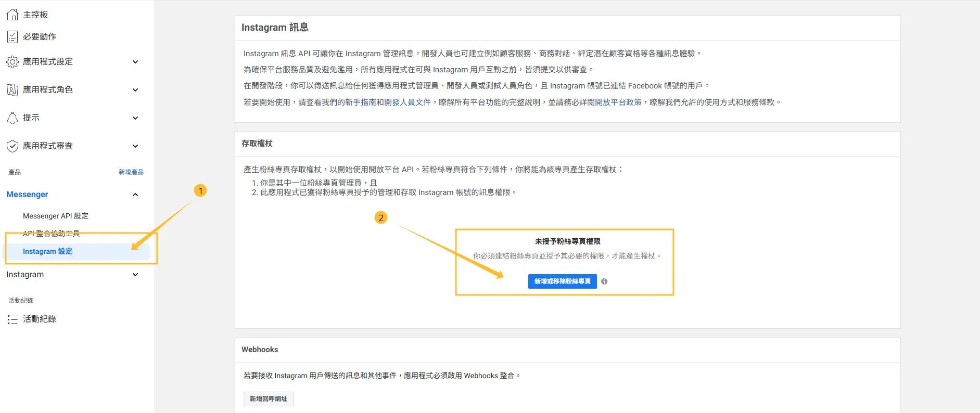Select Messenger API 設定
The width and height of the screenshot is (980, 413).
click(56, 216)
